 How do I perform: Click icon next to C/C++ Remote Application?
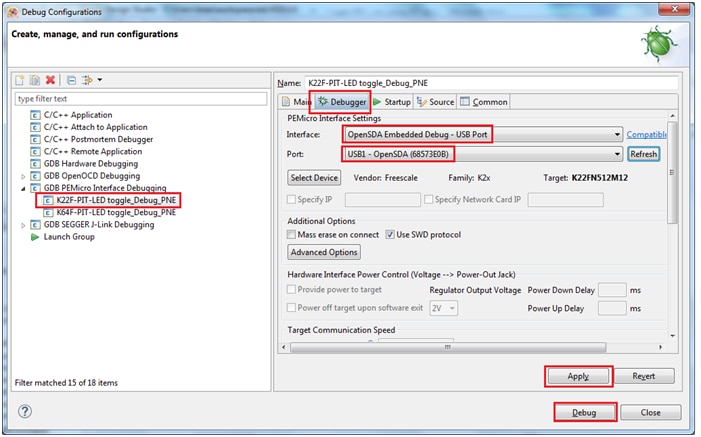point(35,152)
